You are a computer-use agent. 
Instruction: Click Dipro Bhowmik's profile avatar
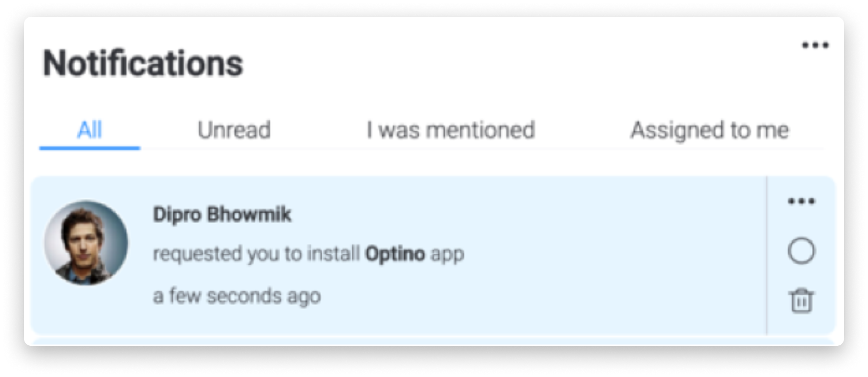click(x=86, y=243)
